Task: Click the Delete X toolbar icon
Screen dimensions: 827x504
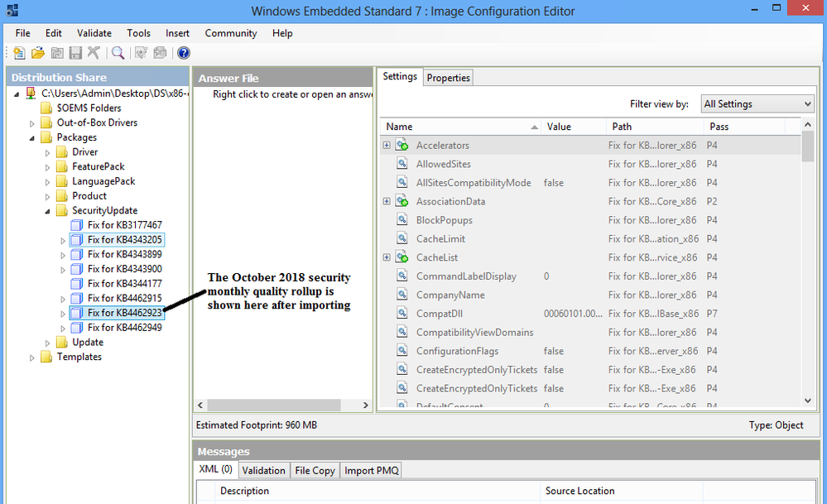Action: [x=94, y=53]
